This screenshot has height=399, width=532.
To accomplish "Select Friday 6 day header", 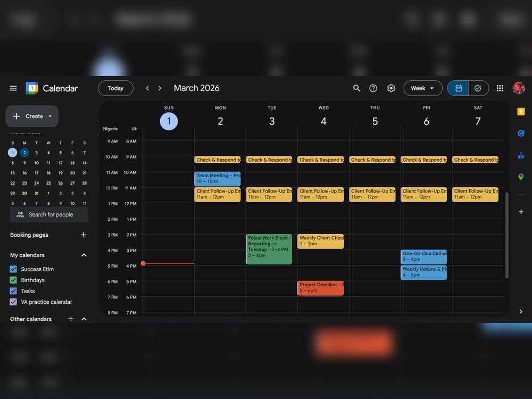I will tap(427, 121).
